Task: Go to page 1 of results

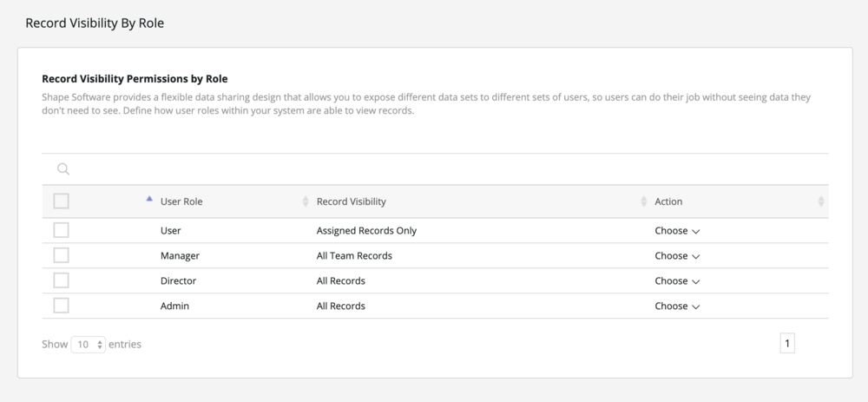Action: tap(787, 343)
